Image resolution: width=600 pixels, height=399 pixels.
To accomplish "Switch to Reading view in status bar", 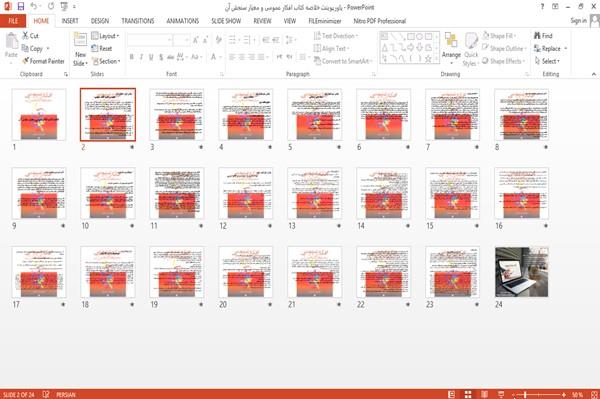I will 484,394.
